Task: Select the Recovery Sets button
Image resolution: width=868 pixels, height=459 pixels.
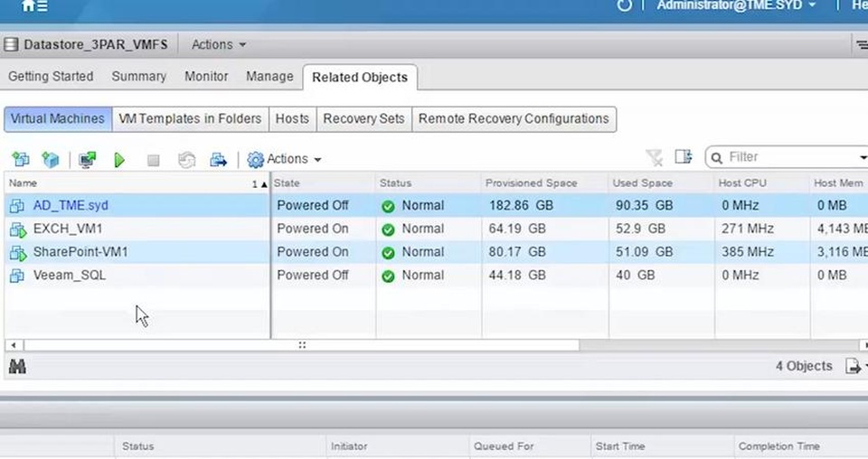Action: point(363,118)
